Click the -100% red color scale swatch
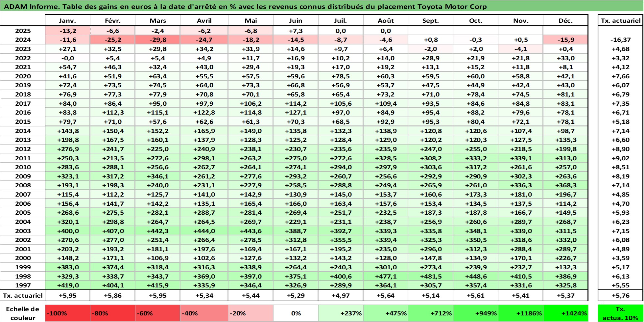 point(67,313)
